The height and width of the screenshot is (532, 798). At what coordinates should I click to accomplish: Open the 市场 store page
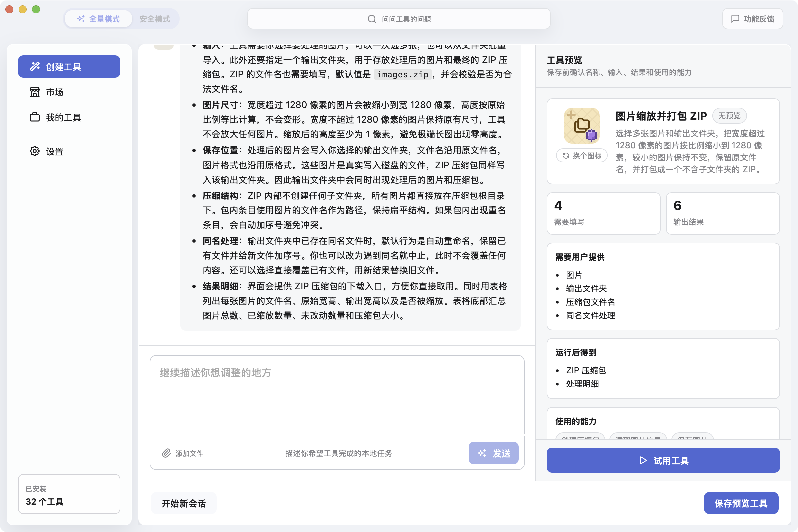(x=69, y=92)
